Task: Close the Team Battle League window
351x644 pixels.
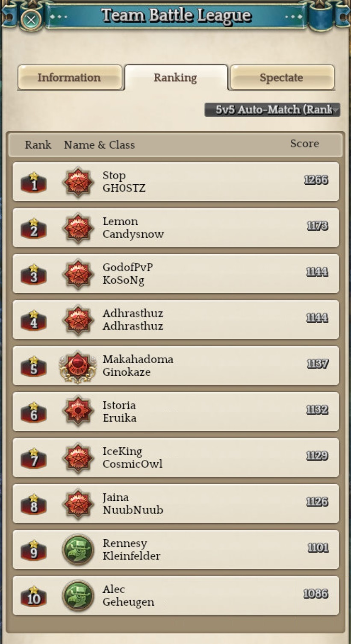Action: (x=31, y=19)
